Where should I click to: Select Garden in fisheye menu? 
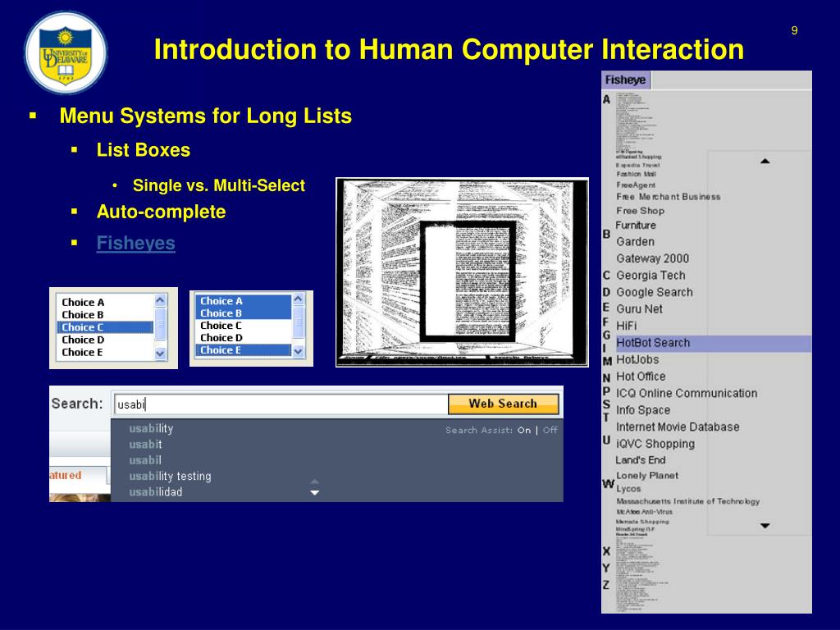point(636,242)
